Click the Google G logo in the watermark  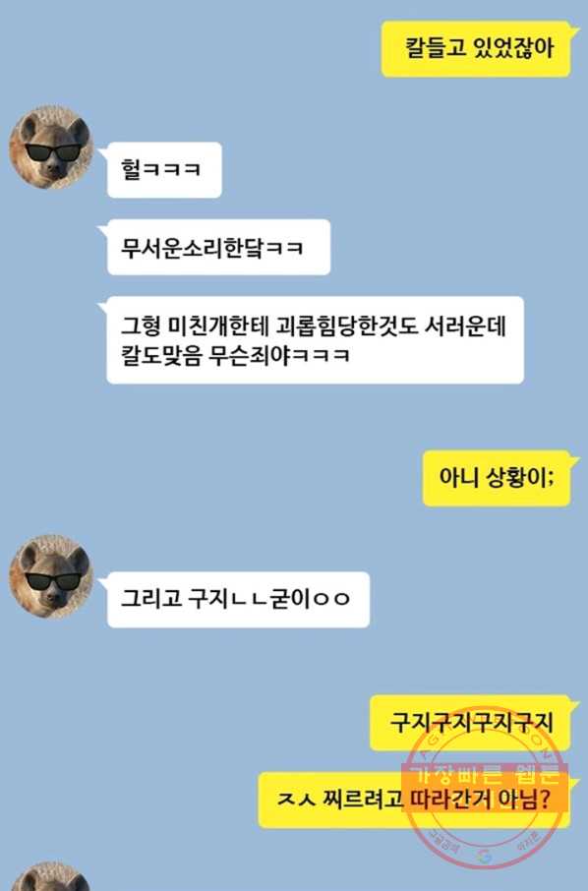[484, 857]
